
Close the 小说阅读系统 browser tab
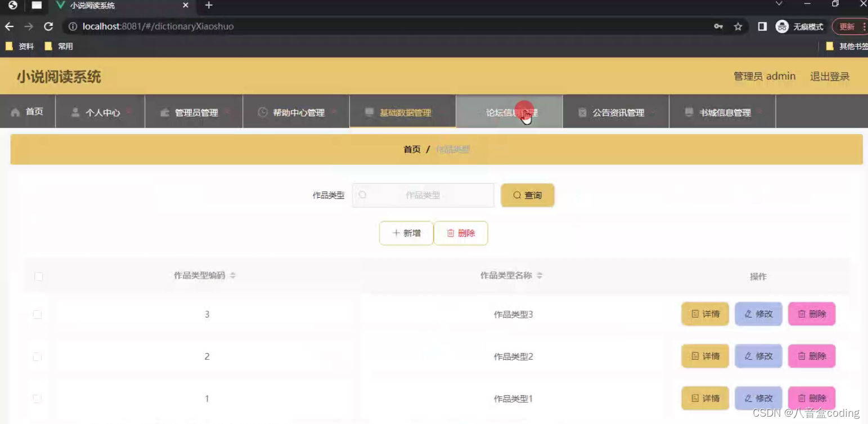pos(186,6)
